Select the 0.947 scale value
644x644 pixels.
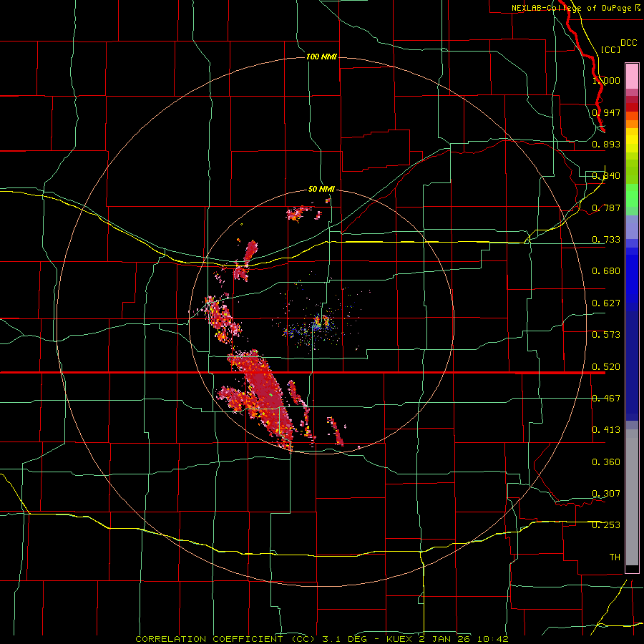606,112
